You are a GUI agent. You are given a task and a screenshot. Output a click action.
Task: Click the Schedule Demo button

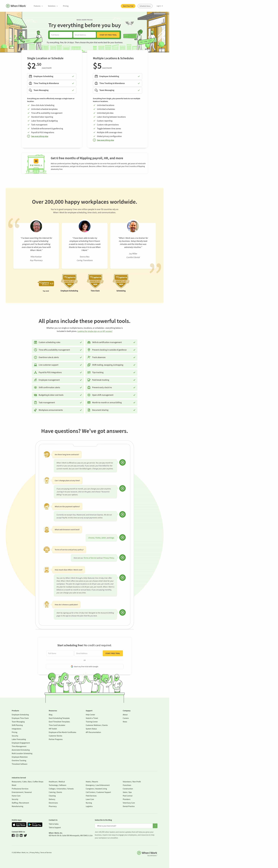click(x=145, y=6)
